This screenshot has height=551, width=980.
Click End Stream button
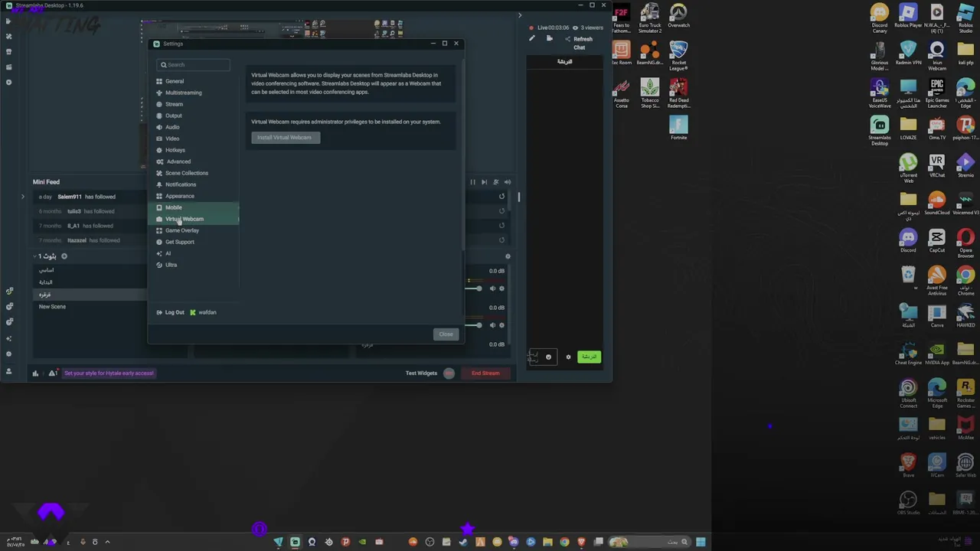click(x=485, y=373)
